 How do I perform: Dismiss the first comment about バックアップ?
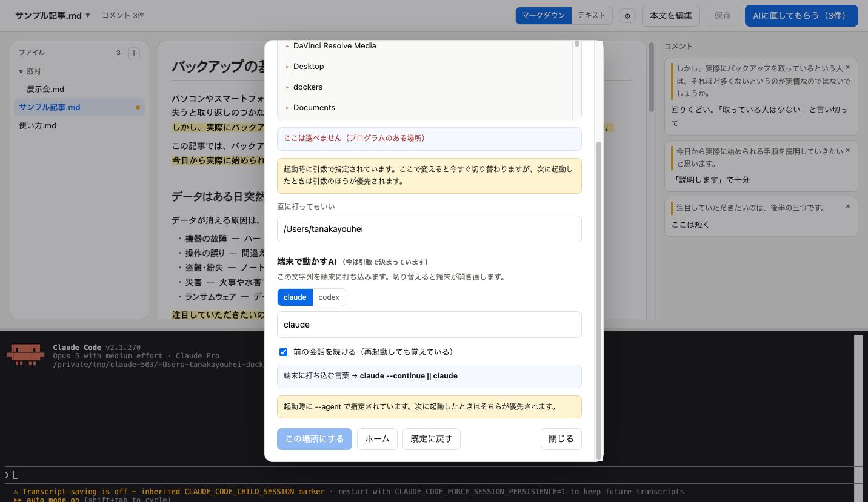[848, 68]
